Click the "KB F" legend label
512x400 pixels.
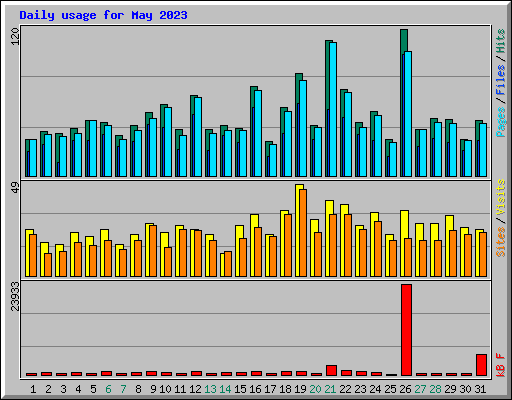[x=500, y=365]
